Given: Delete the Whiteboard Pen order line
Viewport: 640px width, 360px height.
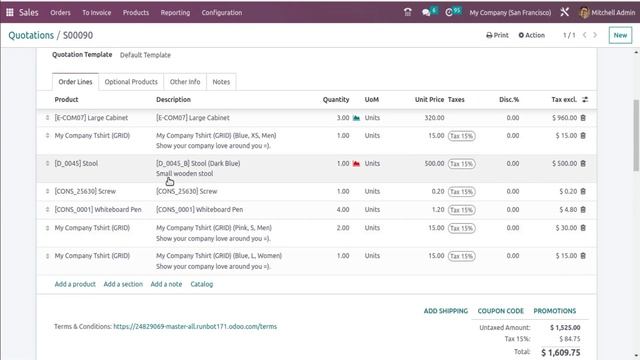Looking at the screenshot, I should click(x=583, y=209).
